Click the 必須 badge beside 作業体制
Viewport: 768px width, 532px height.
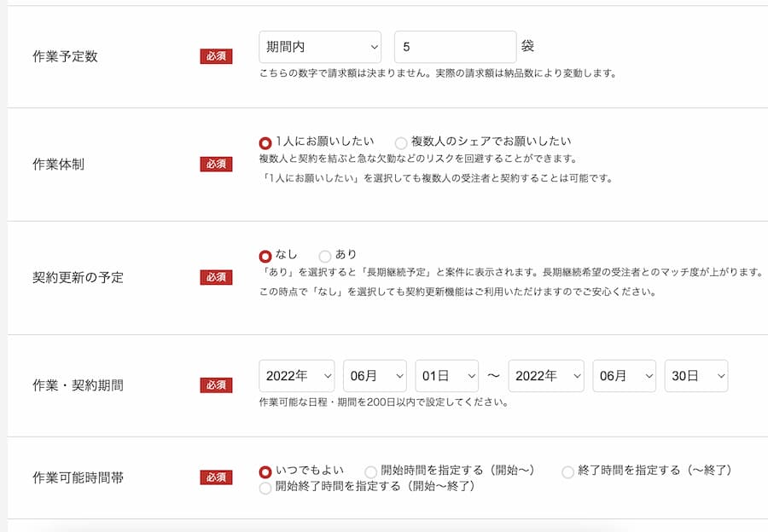[217, 165]
